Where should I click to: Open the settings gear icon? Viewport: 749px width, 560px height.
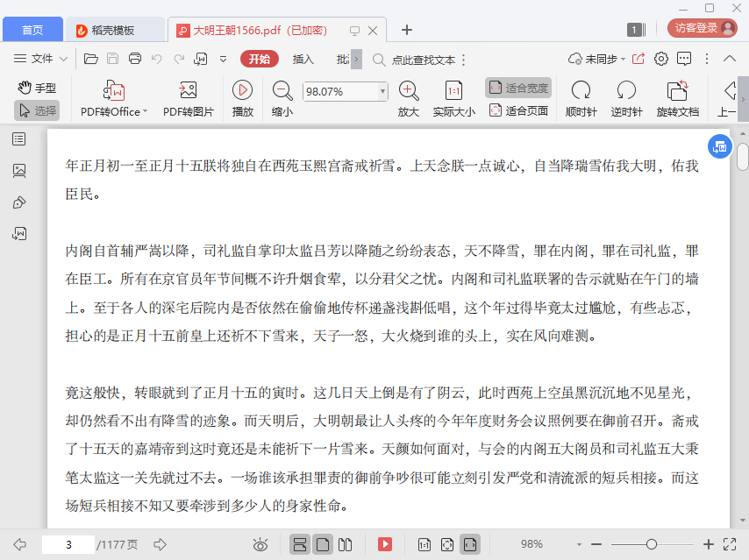[661, 59]
